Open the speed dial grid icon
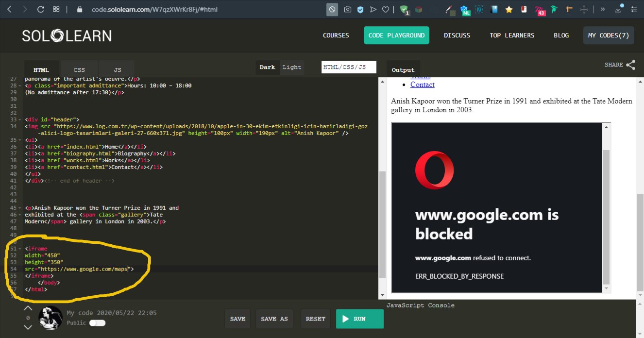644x338 pixels. pos(56,9)
